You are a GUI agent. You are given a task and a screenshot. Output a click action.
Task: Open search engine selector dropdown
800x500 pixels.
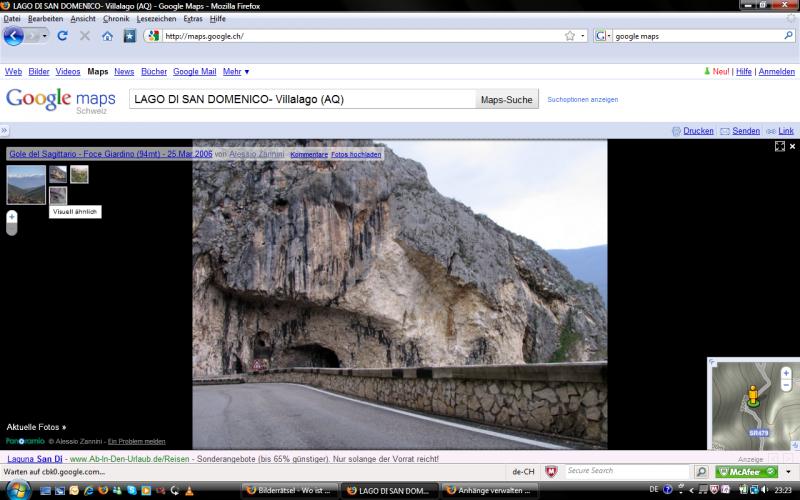(604, 36)
